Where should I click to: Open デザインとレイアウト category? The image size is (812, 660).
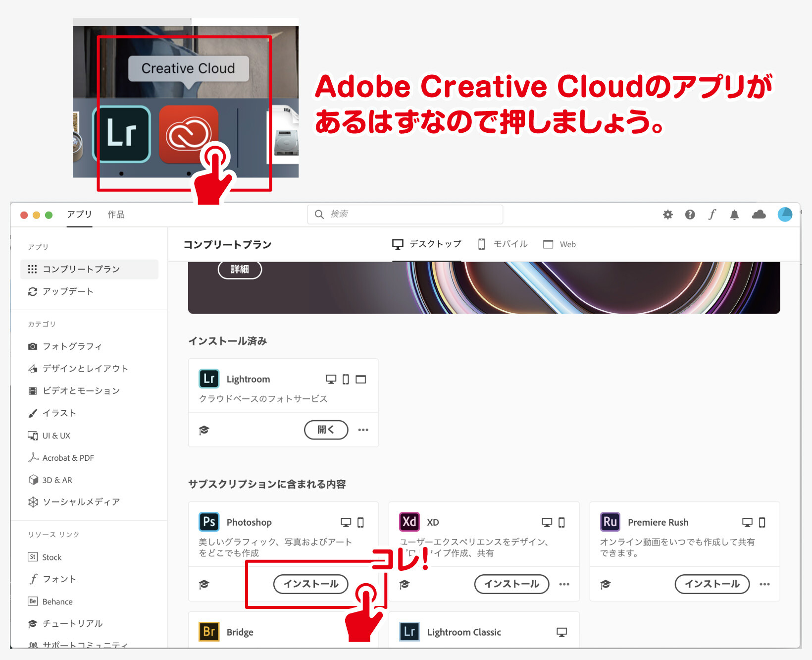(x=78, y=369)
